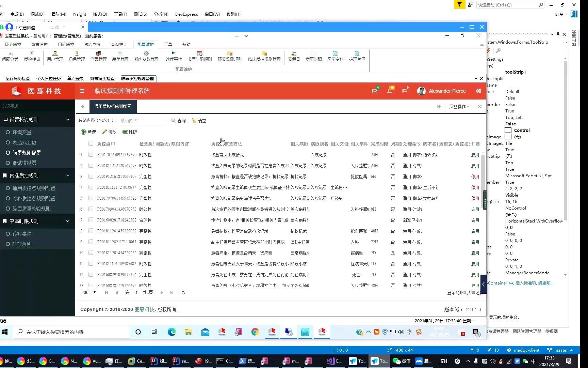
Task: Check row P201707250927139890 checkbox
Action: click(x=91, y=155)
